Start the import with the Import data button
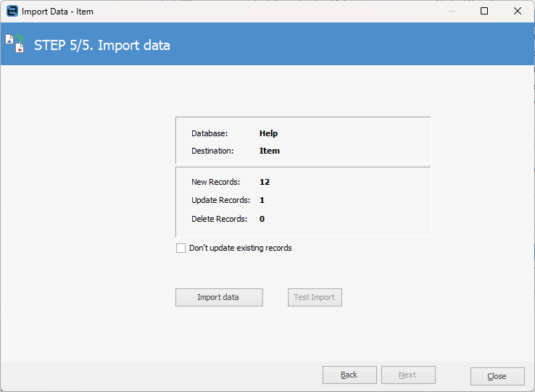535x392 pixels. pos(219,297)
